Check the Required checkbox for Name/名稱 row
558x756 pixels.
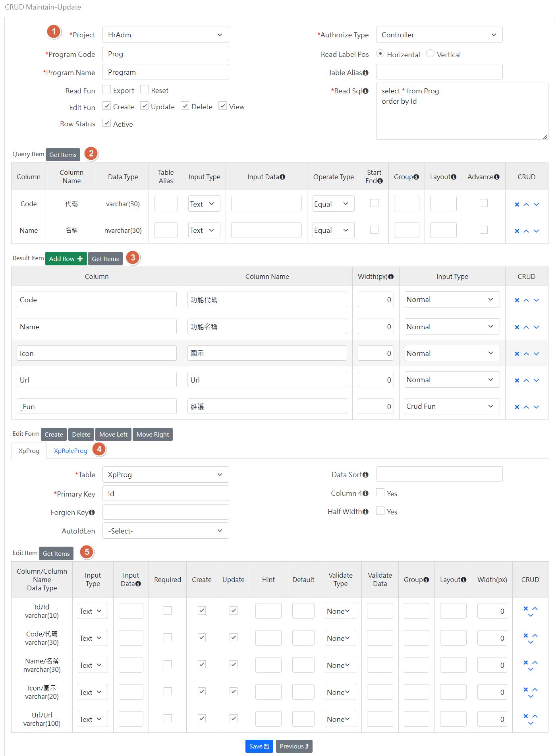[x=168, y=664]
